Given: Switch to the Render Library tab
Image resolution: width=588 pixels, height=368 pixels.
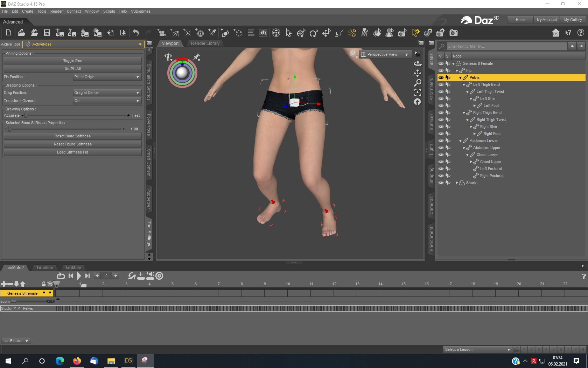Looking at the screenshot, I should point(205,43).
